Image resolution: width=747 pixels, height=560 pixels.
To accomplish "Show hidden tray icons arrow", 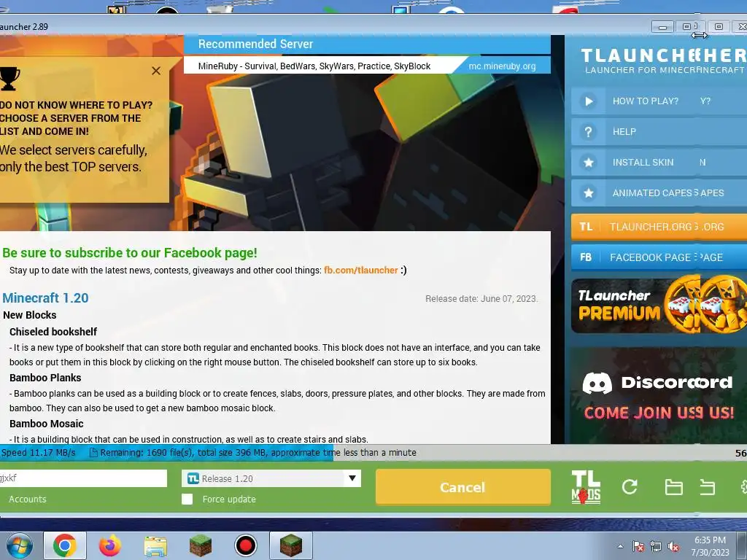I will 620,546.
